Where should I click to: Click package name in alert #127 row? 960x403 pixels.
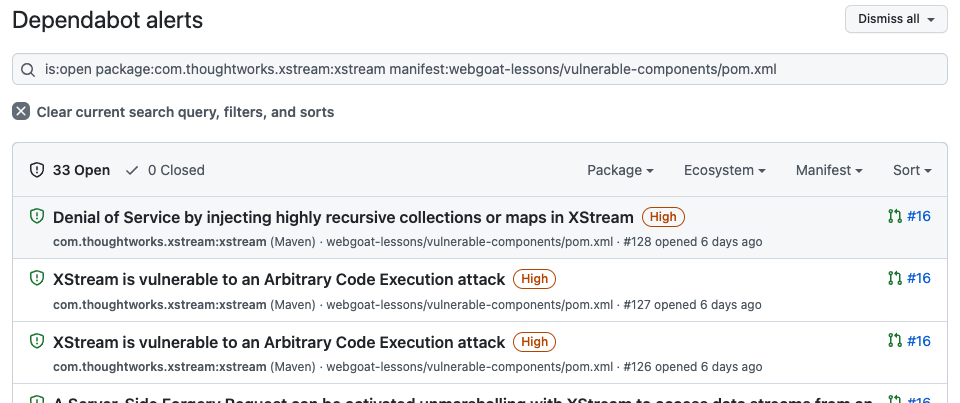point(160,304)
